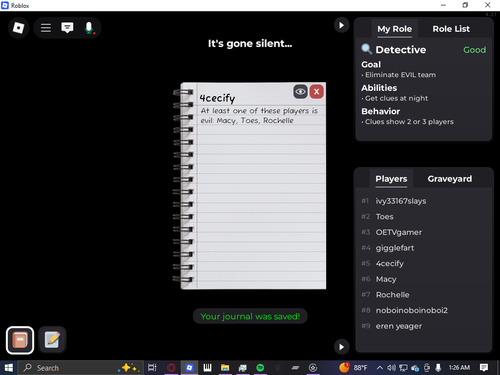This screenshot has height=375, width=500.
Task: Open the Roblox main menu logo button
Action: click(18, 28)
